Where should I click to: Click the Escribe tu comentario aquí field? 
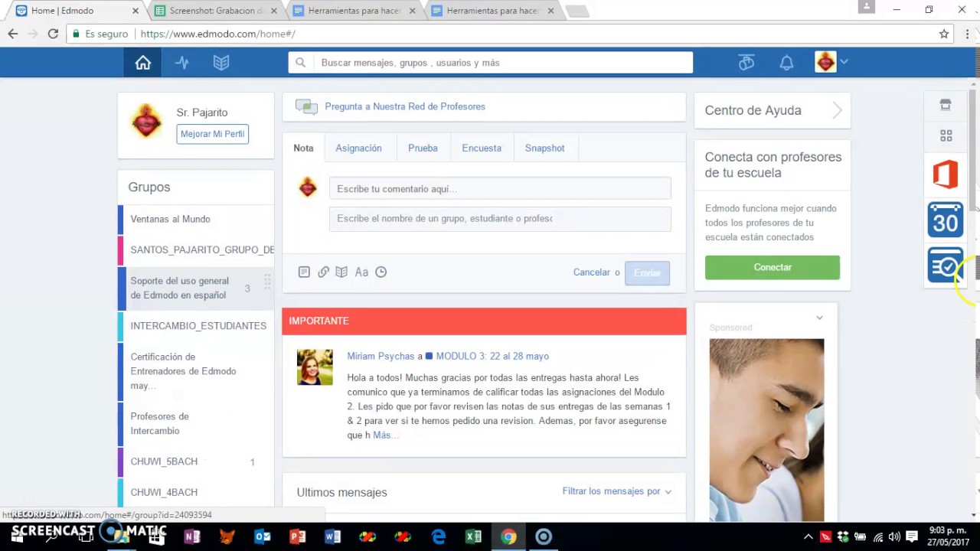click(500, 189)
